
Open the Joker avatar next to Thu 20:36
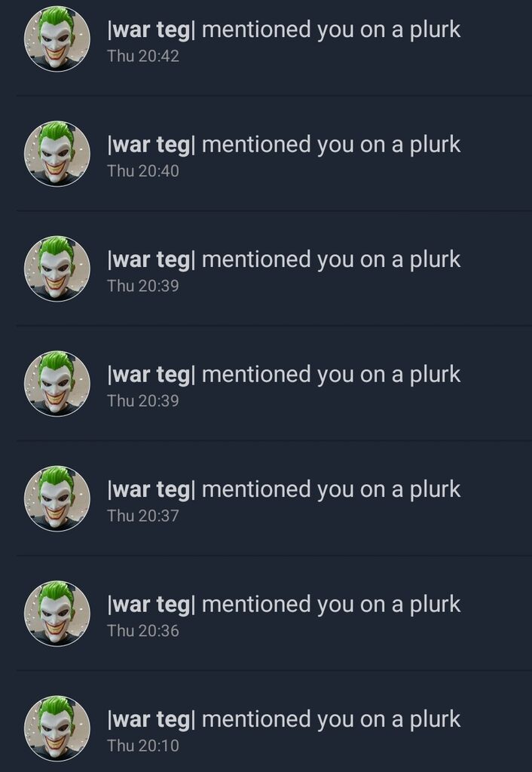click(57, 614)
